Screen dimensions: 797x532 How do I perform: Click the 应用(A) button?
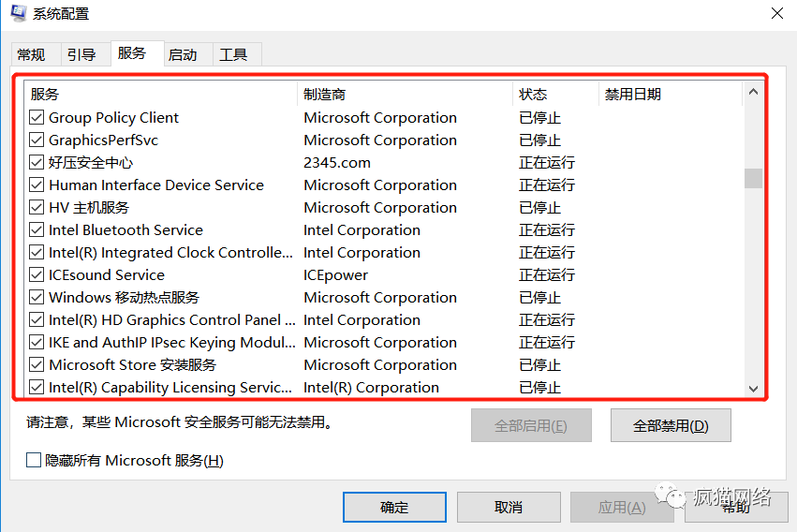(x=622, y=507)
